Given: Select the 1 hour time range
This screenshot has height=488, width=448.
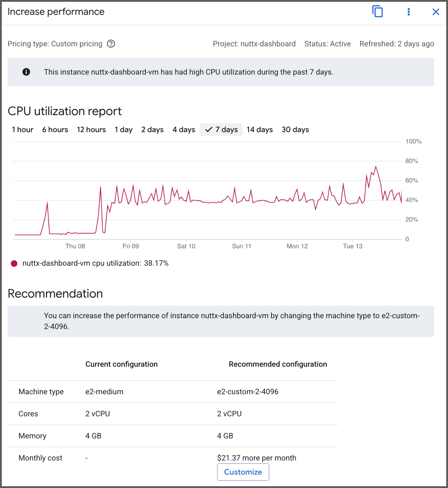Looking at the screenshot, I should click(x=22, y=129).
